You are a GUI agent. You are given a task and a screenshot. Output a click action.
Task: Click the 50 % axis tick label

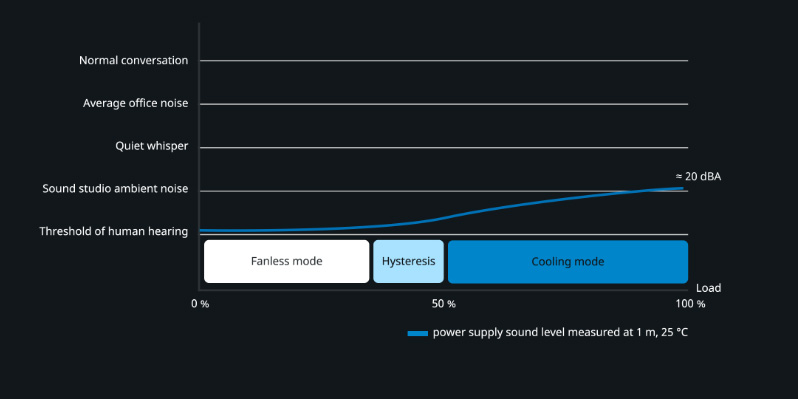[x=444, y=304]
